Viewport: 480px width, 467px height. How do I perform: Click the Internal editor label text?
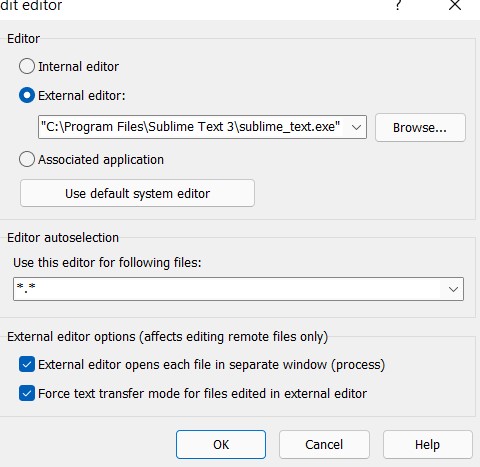(x=78, y=67)
